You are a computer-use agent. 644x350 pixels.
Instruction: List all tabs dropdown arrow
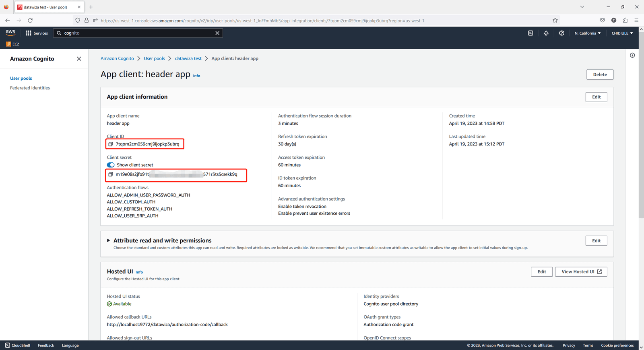pos(582,7)
